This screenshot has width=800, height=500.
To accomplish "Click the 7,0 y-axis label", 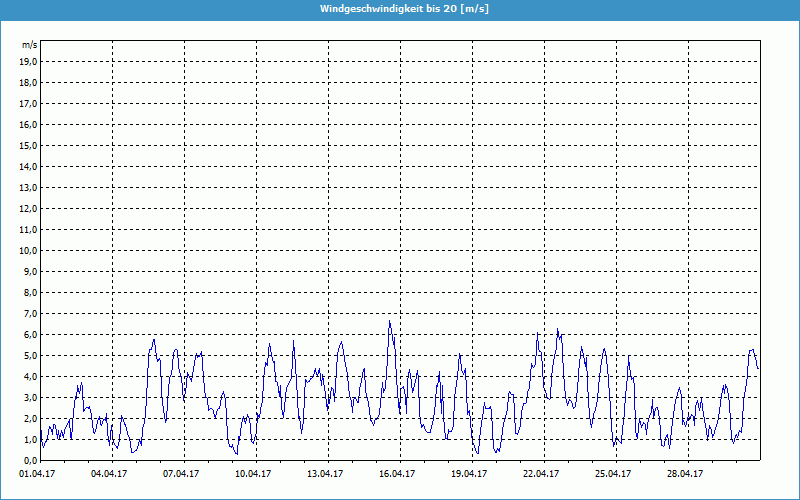I will coord(29,314).
